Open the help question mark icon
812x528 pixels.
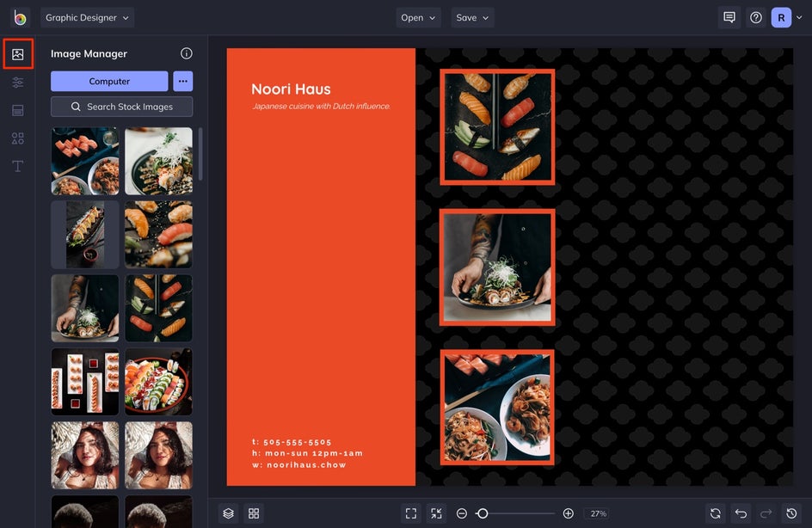click(x=756, y=17)
